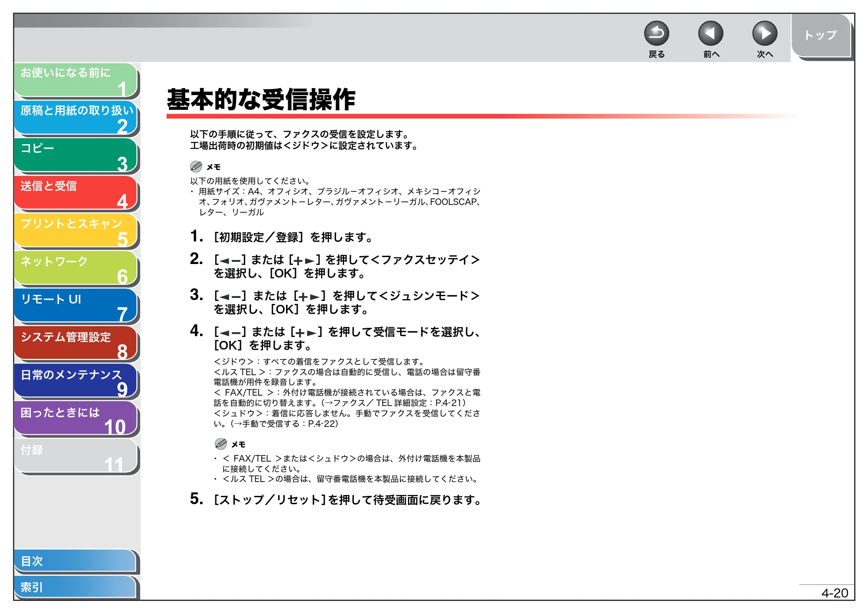Click step 3 text mentioning ＜ジュシンモード＞

tap(346, 303)
